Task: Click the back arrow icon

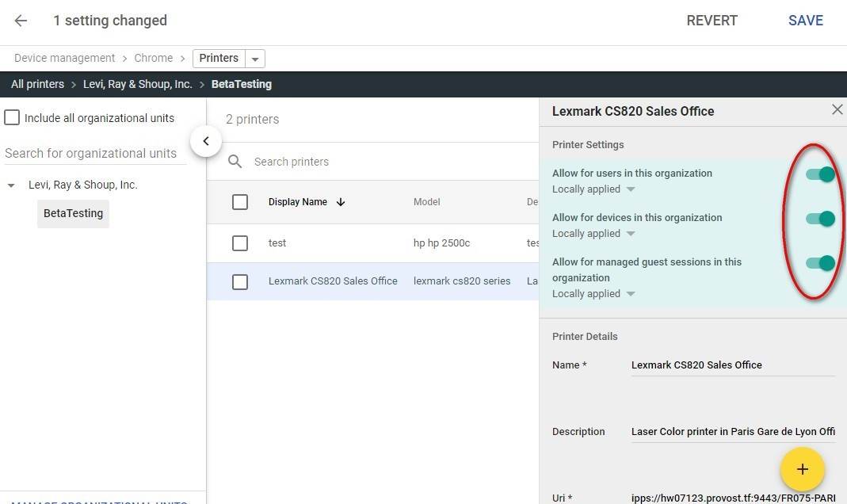Action: point(21,21)
